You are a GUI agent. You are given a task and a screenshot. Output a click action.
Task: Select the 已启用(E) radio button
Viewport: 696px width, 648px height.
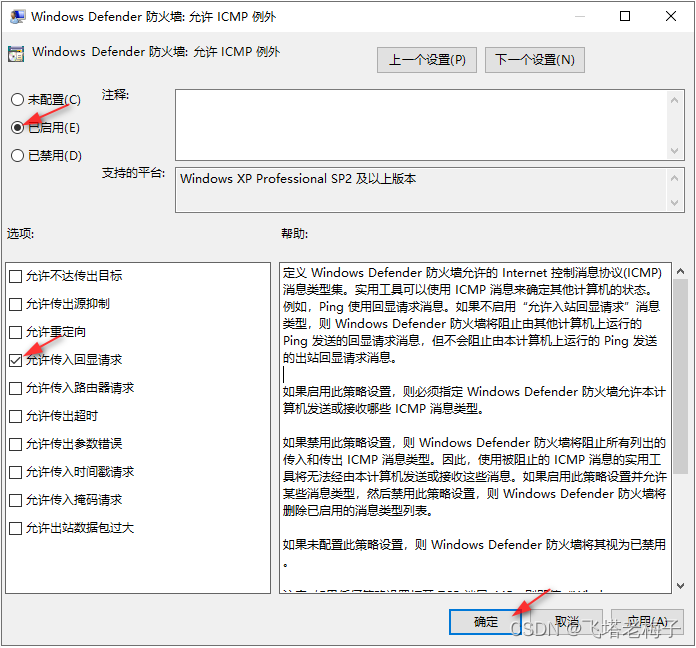17,128
